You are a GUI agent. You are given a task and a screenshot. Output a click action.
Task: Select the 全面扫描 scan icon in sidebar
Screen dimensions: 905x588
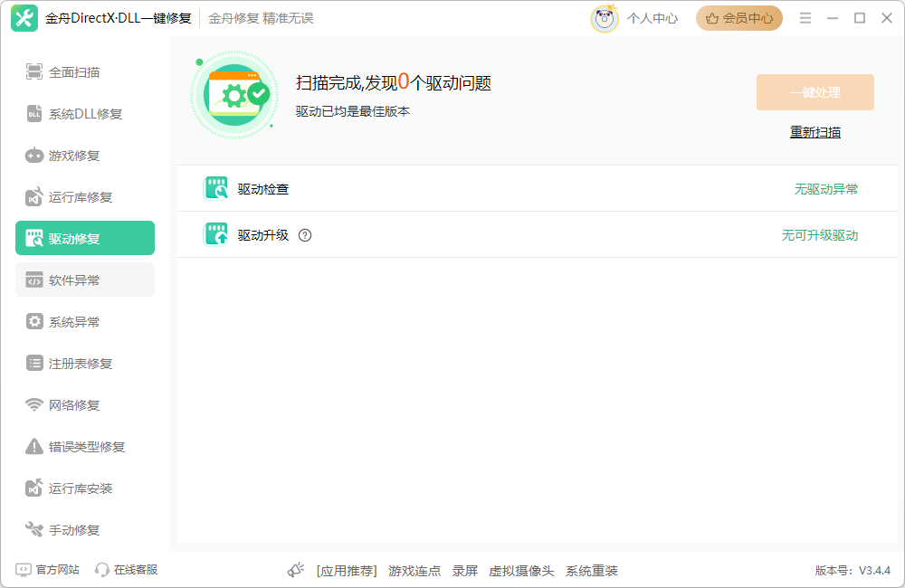(x=33, y=71)
